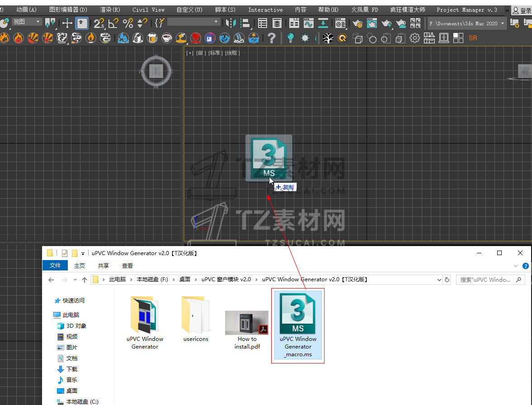The image size is (532, 405).
Task: Click the Render Production teapot icon
Action: (386, 23)
